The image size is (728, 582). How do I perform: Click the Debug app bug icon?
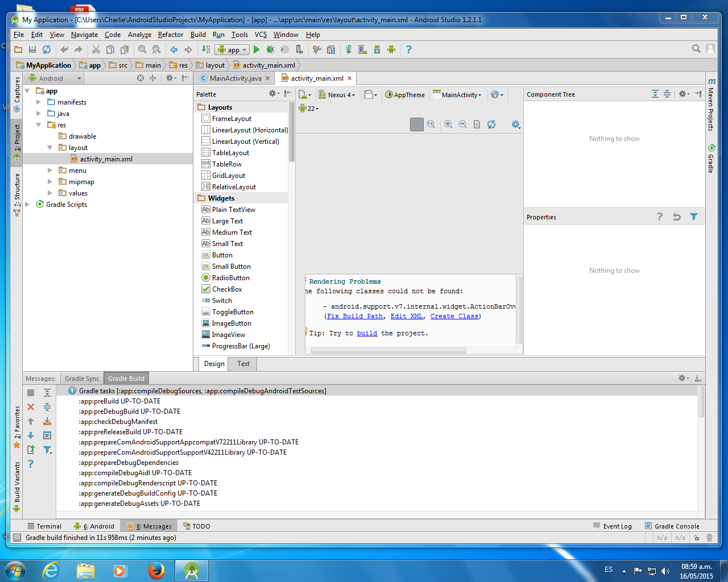pos(271,50)
